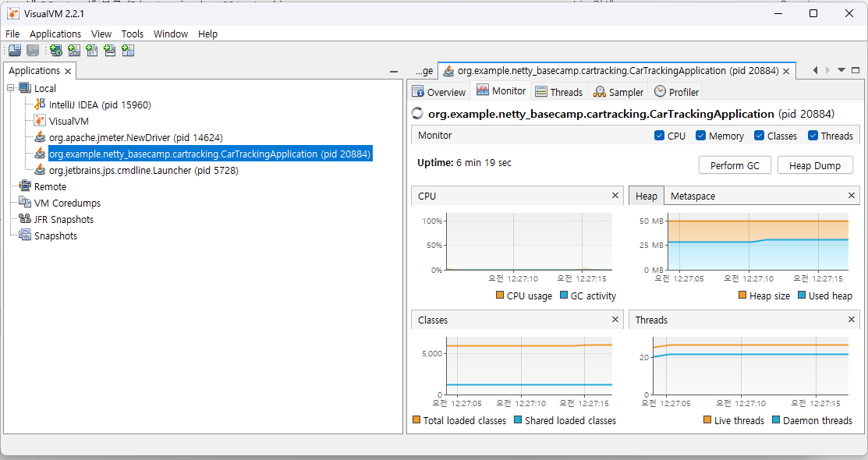Image resolution: width=868 pixels, height=460 pixels.
Task: Select org.apache.jmeter.NewDriver (pid 14624)
Action: tap(136, 137)
